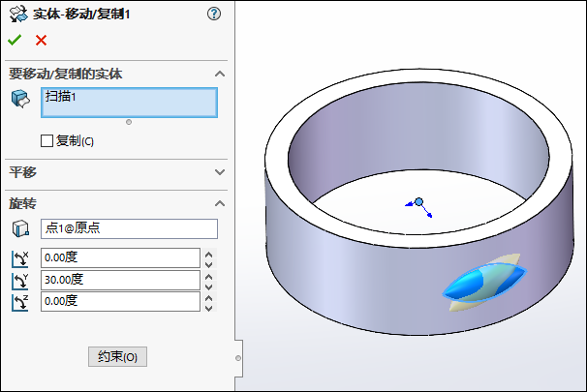
Task: Cancel with the red X icon
Action: point(41,40)
